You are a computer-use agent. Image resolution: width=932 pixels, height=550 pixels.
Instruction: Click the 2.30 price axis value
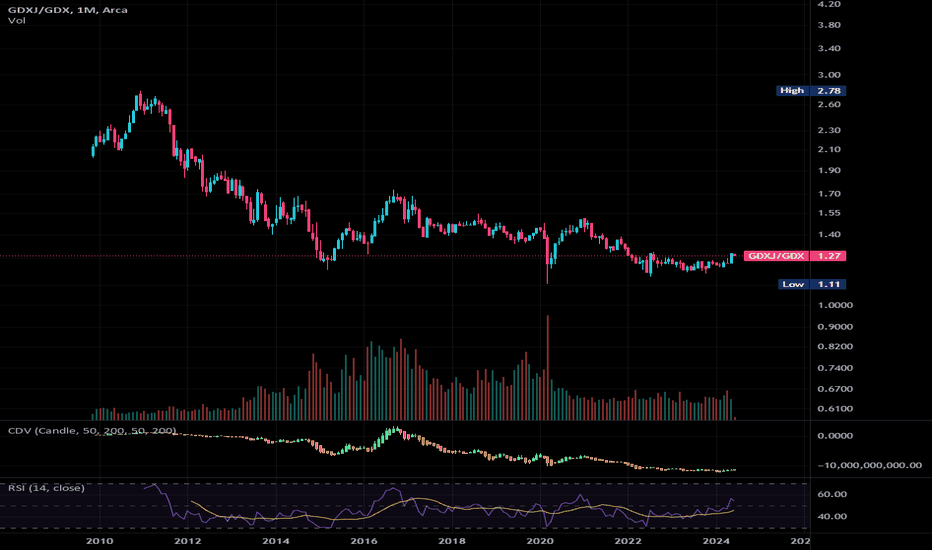829,130
